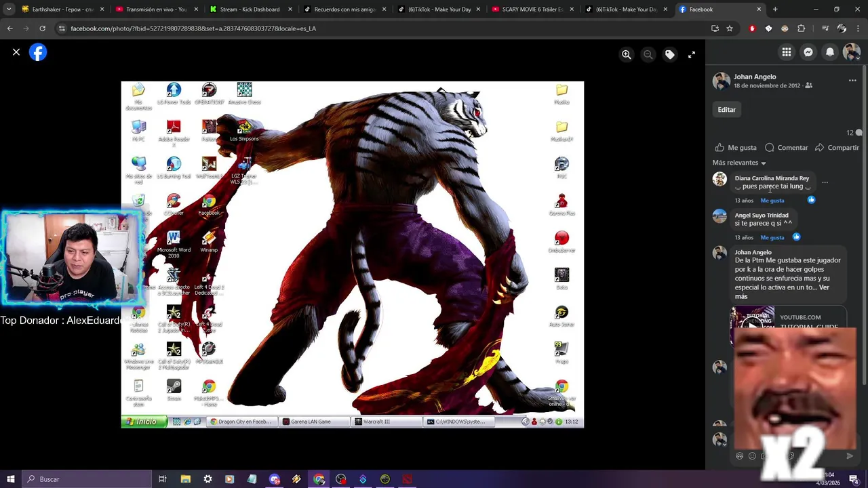Install app icon in address bar
This screenshot has height=488, width=868.
715,28
